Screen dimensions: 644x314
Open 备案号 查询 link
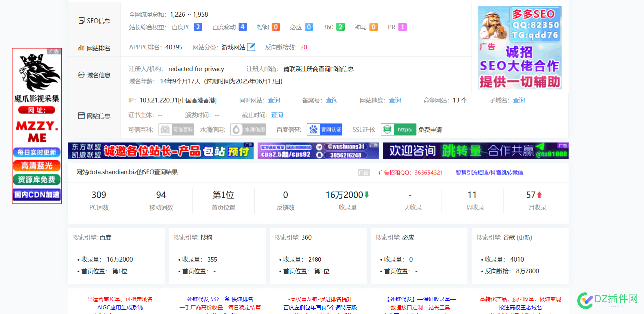click(x=332, y=100)
